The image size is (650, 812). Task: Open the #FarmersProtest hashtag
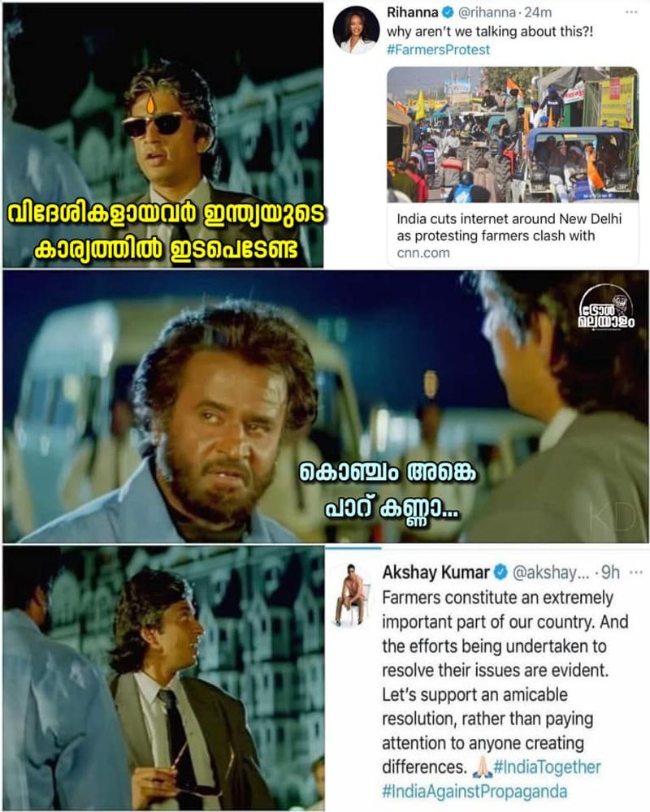(x=439, y=50)
